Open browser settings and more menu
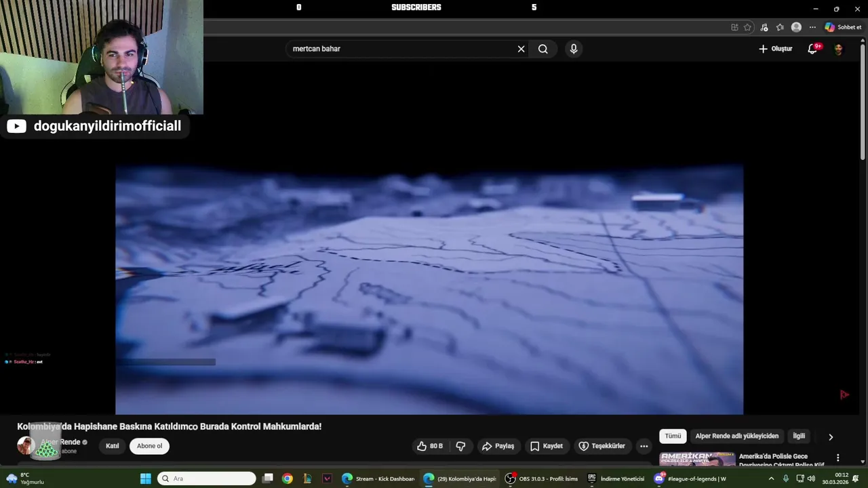 pyautogui.click(x=812, y=27)
